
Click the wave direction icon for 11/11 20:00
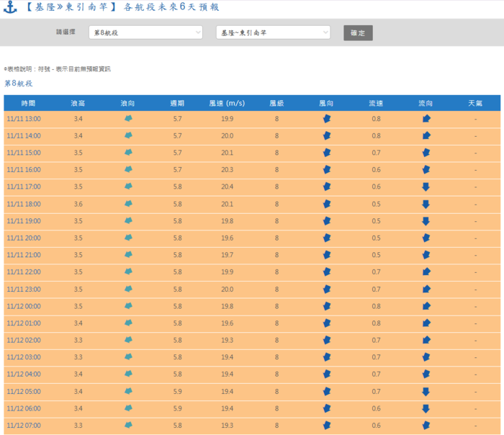point(128,238)
